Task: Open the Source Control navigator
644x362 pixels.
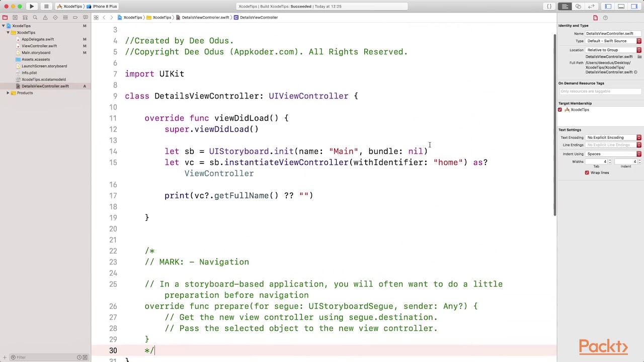Action: click(15, 18)
